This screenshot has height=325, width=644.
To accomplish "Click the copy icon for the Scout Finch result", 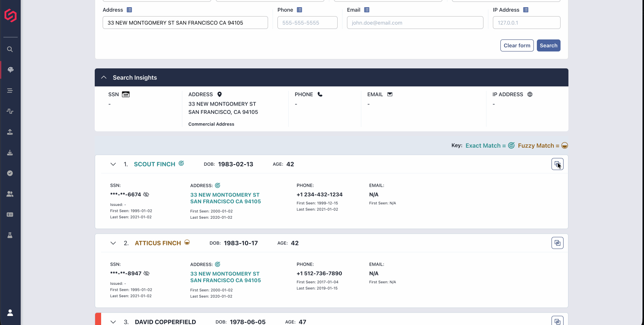I will coord(558,164).
